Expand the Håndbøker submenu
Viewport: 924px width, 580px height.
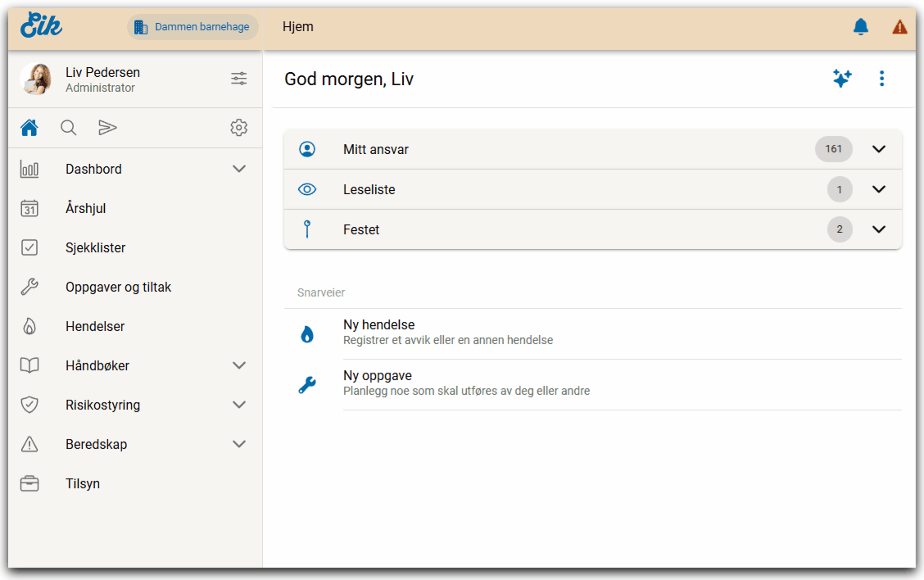coord(239,365)
